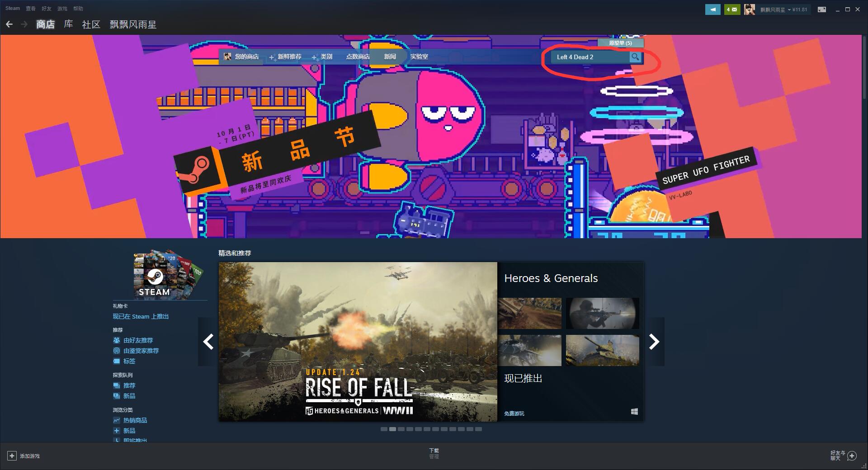Click the 标签 tag icon
868x470 pixels.
[x=117, y=361]
